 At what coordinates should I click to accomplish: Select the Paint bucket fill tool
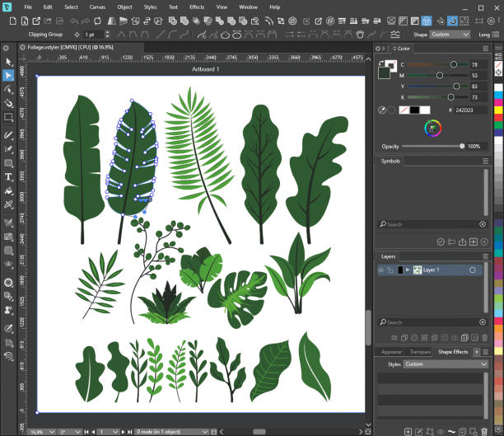tap(8, 190)
